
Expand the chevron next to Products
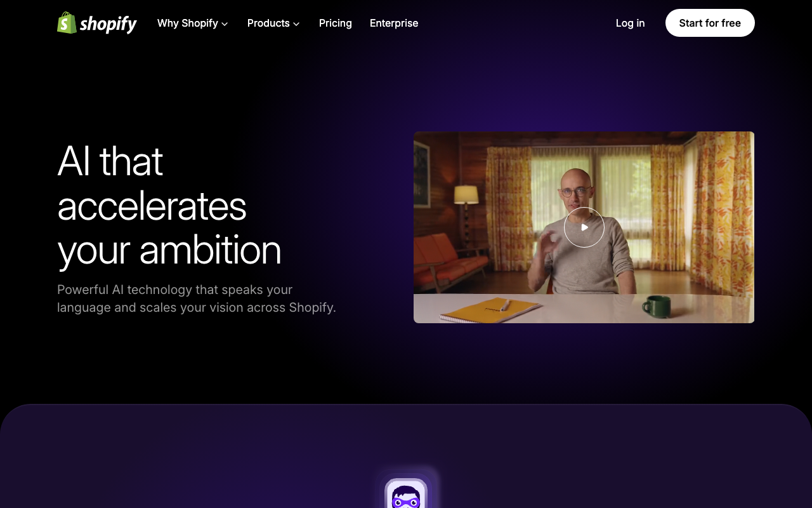click(296, 24)
